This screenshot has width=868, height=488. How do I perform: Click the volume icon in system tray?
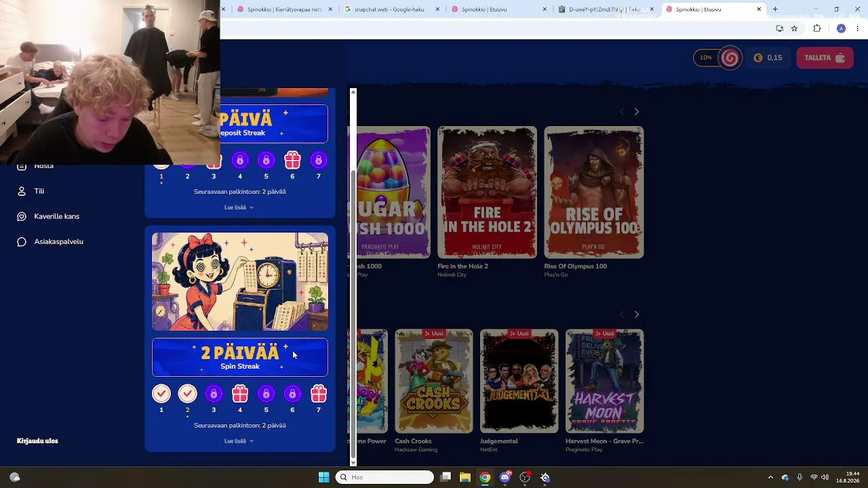click(825, 477)
